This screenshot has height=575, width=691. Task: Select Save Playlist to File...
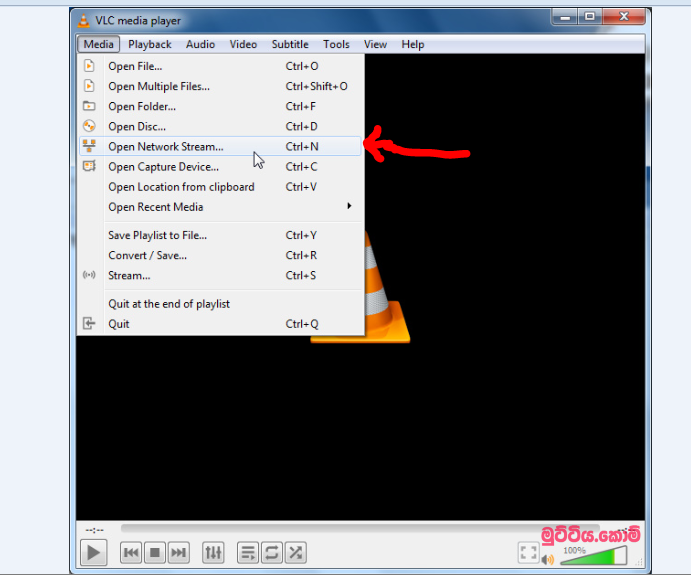[x=220, y=235]
